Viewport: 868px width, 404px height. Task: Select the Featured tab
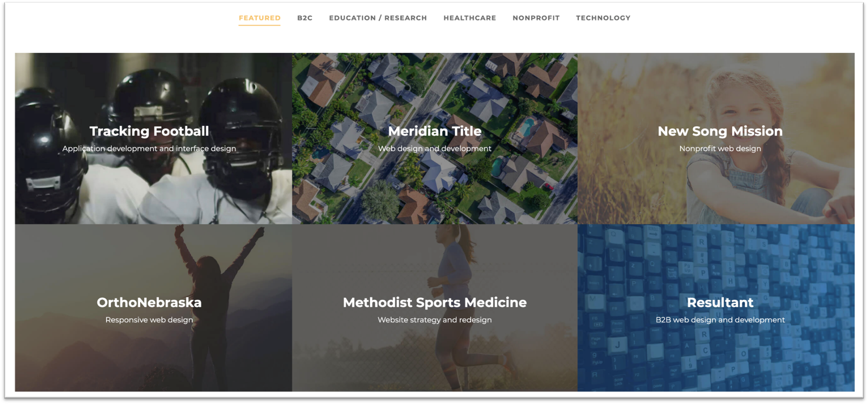coord(259,18)
